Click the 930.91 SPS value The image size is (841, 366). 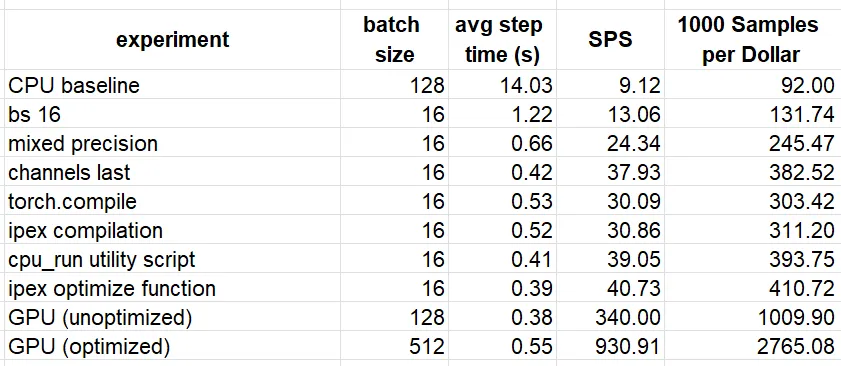click(x=610, y=346)
